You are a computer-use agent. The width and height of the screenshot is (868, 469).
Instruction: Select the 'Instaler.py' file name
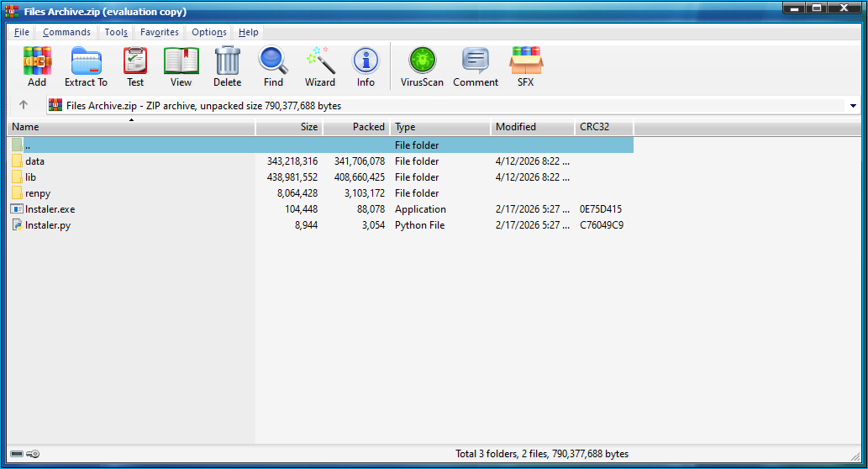point(48,225)
